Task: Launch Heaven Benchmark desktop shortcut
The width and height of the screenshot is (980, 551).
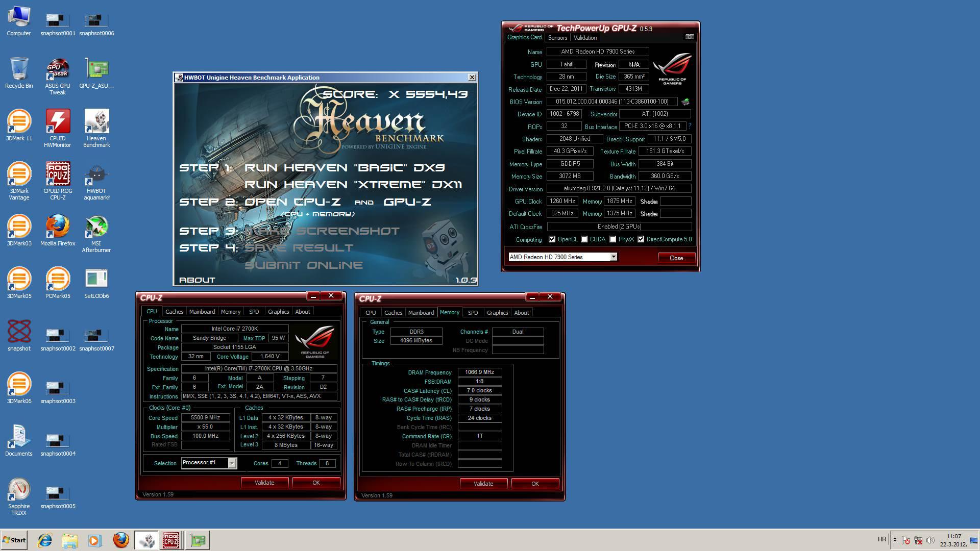Action: click(96, 129)
